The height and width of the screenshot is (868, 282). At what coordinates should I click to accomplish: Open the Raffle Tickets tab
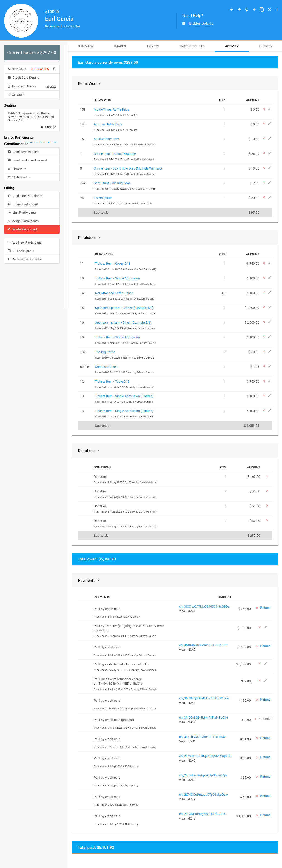[x=192, y=46]
